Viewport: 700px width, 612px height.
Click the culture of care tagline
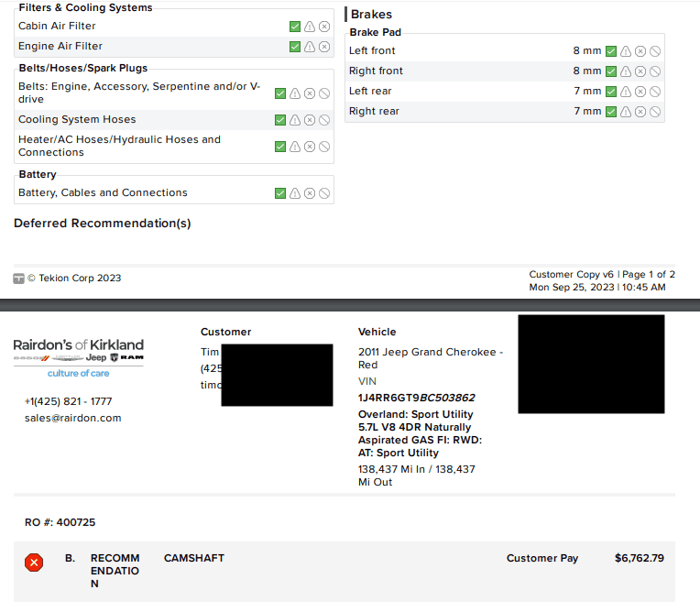(x=79, y=373)
